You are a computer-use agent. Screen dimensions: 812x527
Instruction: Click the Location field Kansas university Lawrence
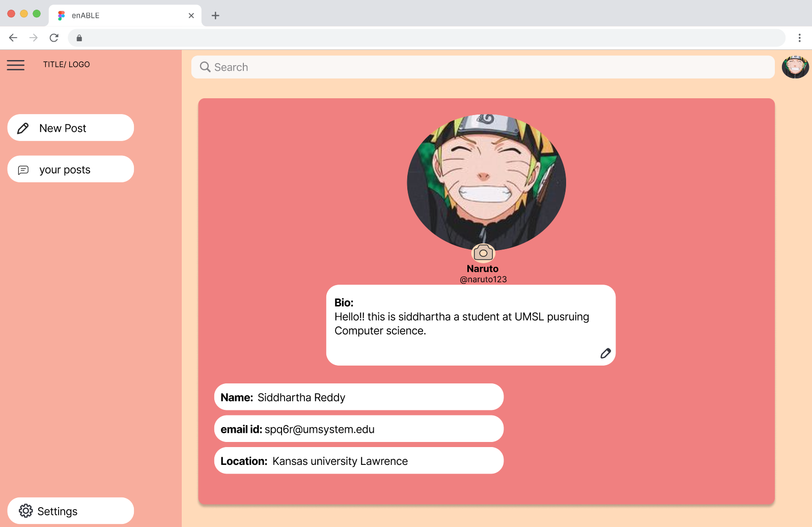click(359, 461)
